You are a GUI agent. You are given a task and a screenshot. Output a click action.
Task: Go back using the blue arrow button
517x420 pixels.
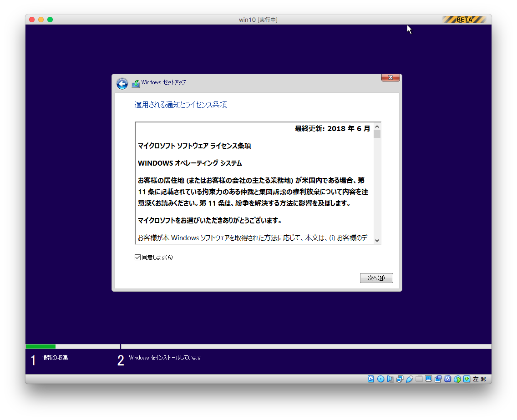[x=122, y=84]
